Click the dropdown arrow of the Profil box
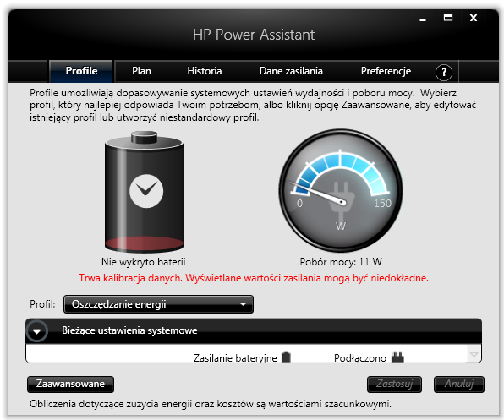The image size is (504, 420). (x=244, y=304)
